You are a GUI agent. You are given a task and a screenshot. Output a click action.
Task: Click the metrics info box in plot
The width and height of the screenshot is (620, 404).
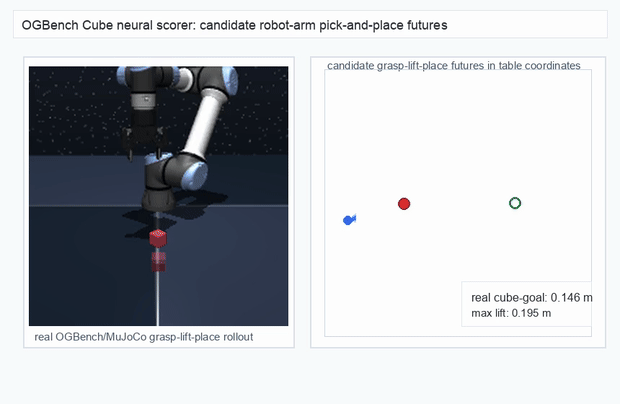click(x=526, y=304)
